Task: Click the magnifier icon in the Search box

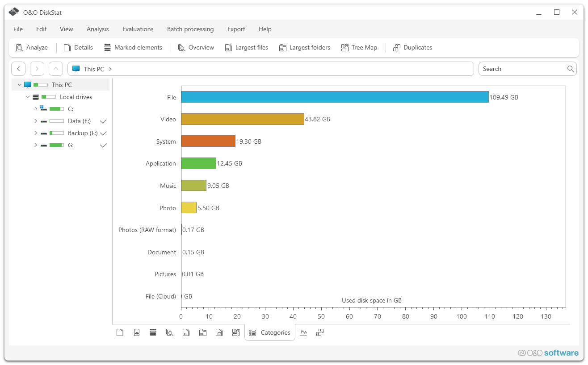Action: (x=571, y=69)
